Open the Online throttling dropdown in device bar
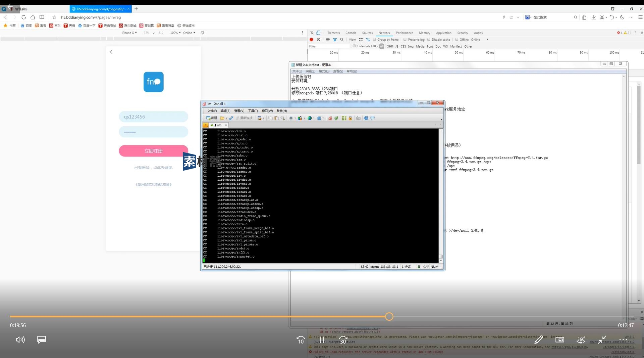 point(189,33)
